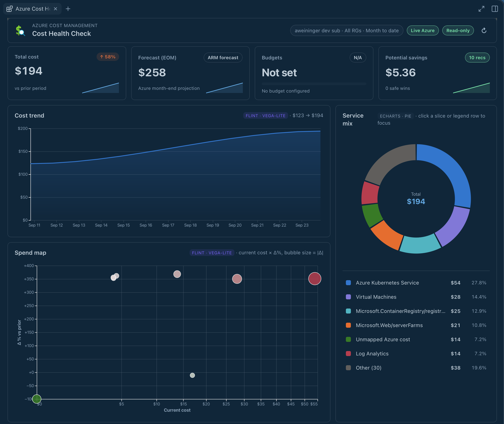Click the Total cost sparkline chart
The height and width of the screenshot is (424, 504).
pos(101,88)
